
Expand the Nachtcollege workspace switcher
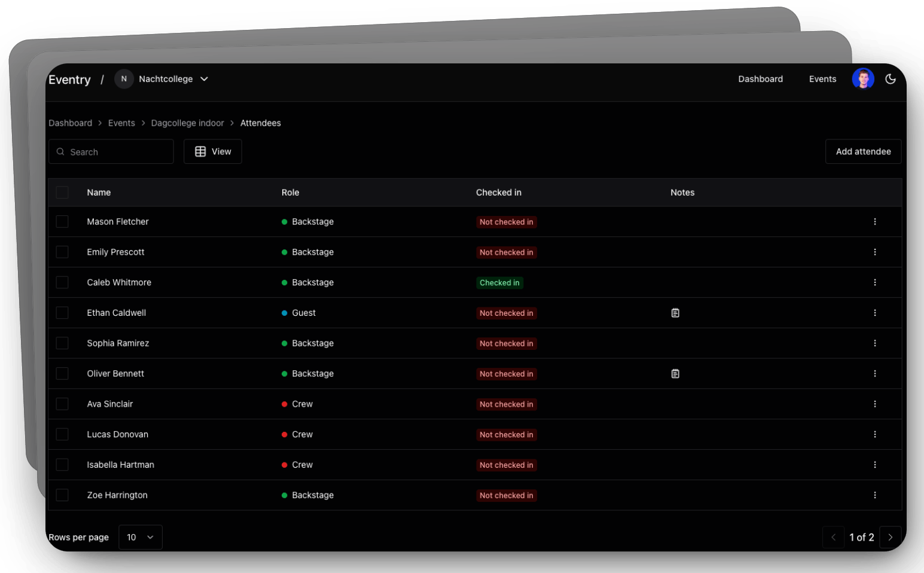pos(204,78)
